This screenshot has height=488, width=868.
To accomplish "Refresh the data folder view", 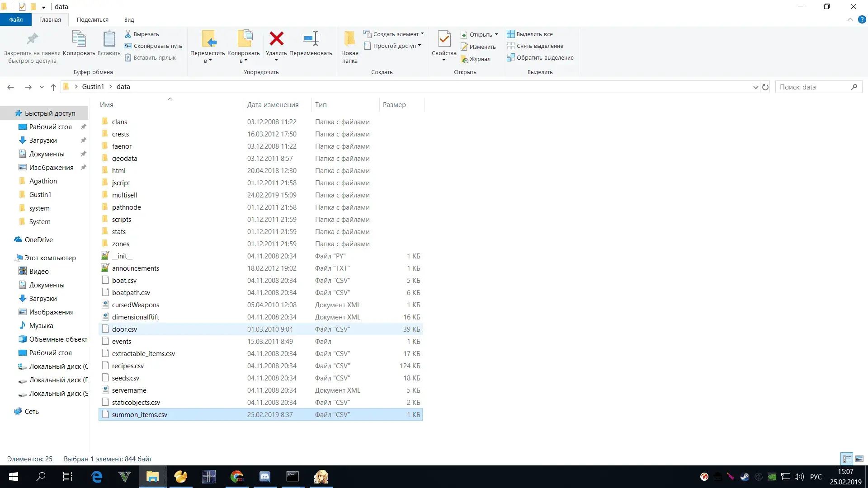I will click(x=765, y=87).
